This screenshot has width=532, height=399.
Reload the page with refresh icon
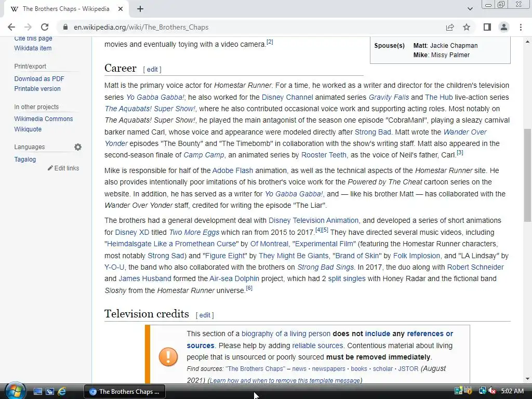45,27
